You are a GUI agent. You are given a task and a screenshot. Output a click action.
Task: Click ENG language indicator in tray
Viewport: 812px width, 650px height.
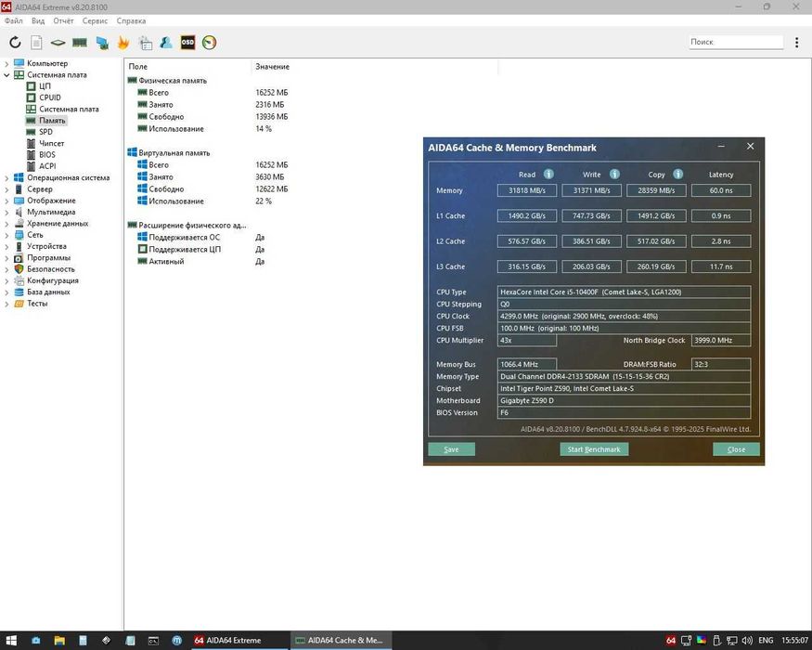point(766,640)
